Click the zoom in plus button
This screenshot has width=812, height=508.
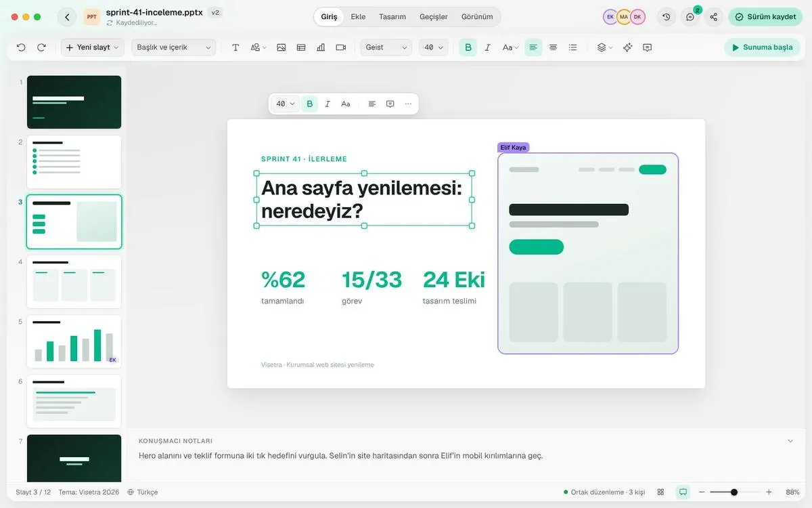[769, 492]
